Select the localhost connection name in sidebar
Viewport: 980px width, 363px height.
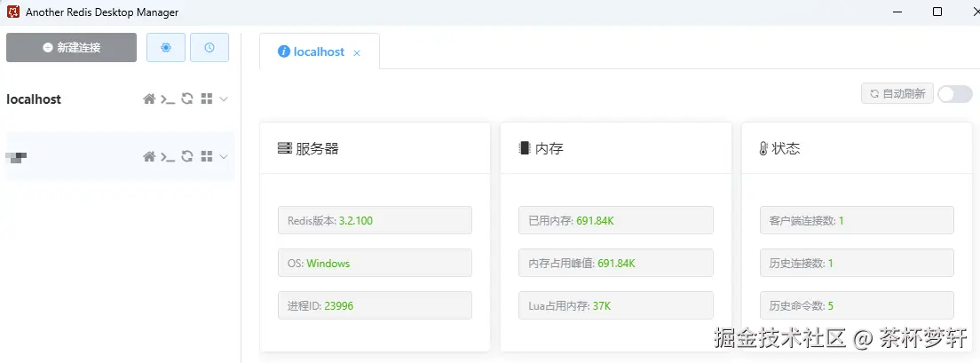pyautogui.click(x=34, y=99)
